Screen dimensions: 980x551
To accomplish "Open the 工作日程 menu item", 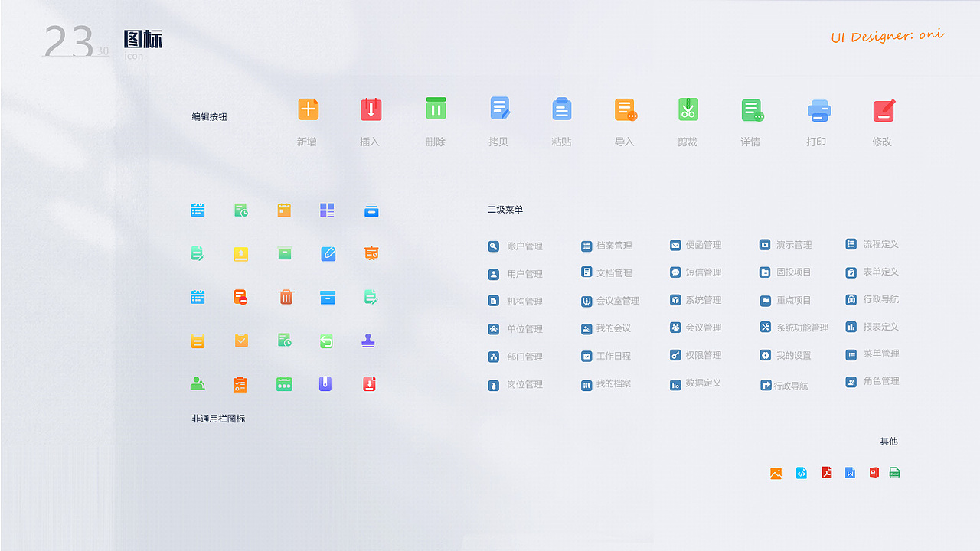I will click(x=606, y=356).
